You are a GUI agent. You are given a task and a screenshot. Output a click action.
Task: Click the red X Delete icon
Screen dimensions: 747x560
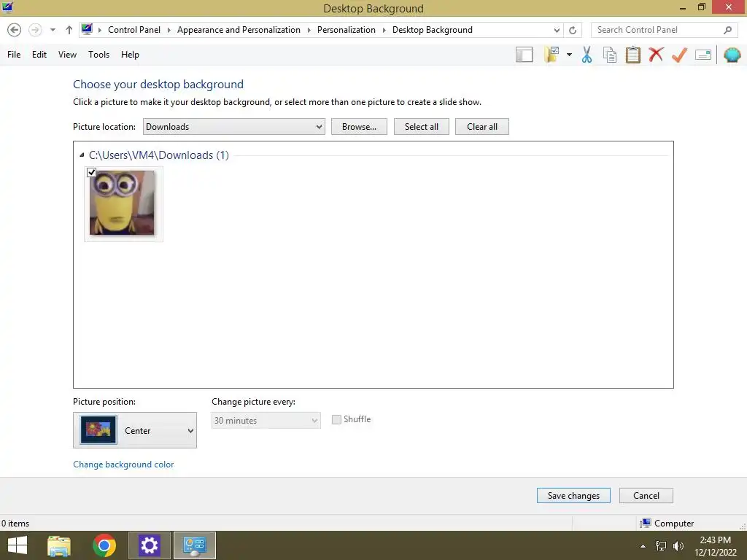tap(656, 55)
